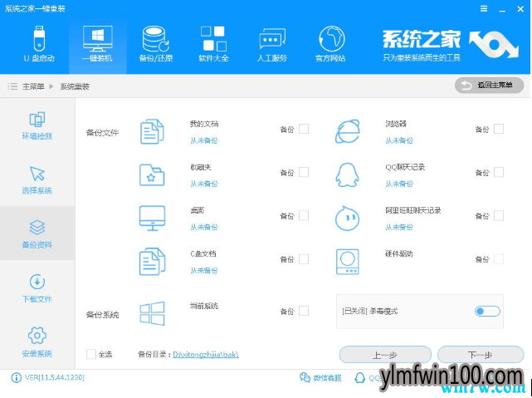Check backup box for 我的文档
Screen dimensions: 532x398
tap(304, 129)
